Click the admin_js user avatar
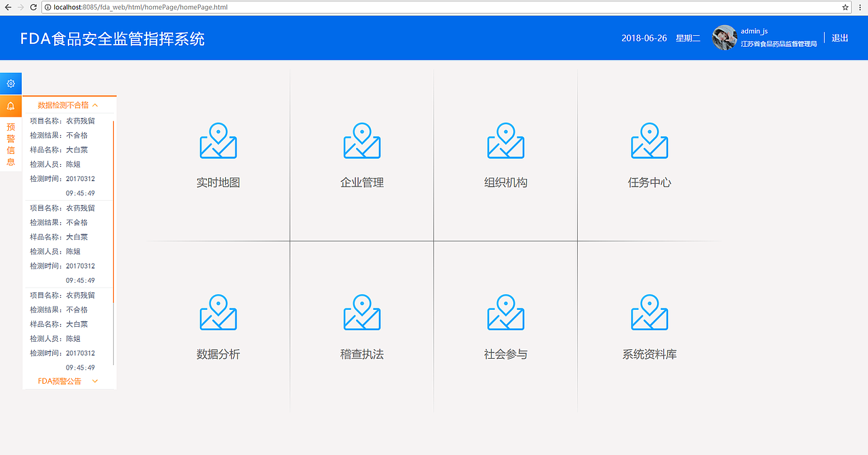868x455 pixels. click(x=724, y=38)
